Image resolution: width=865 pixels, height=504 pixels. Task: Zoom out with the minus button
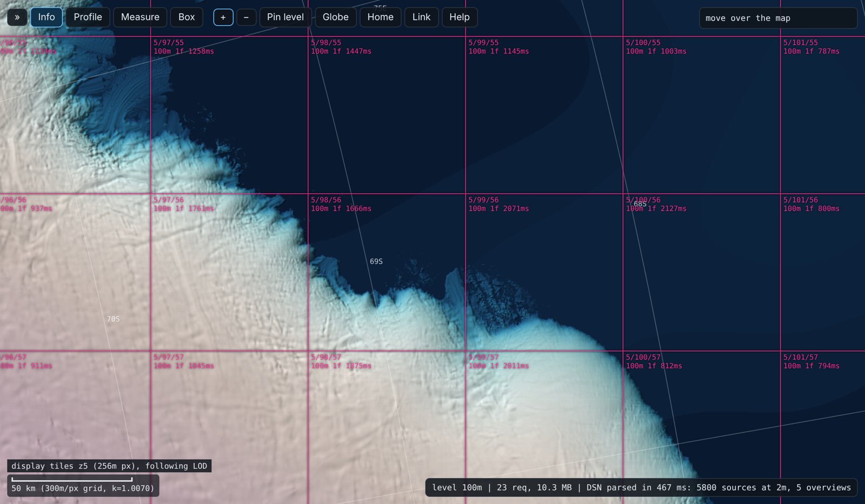pos(247,17)
